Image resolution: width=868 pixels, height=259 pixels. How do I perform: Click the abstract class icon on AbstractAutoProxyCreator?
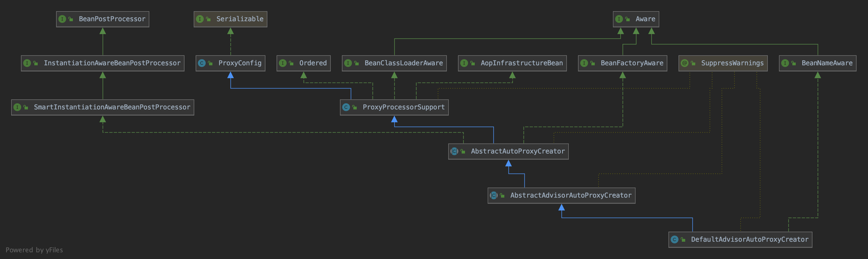(455, 151)
